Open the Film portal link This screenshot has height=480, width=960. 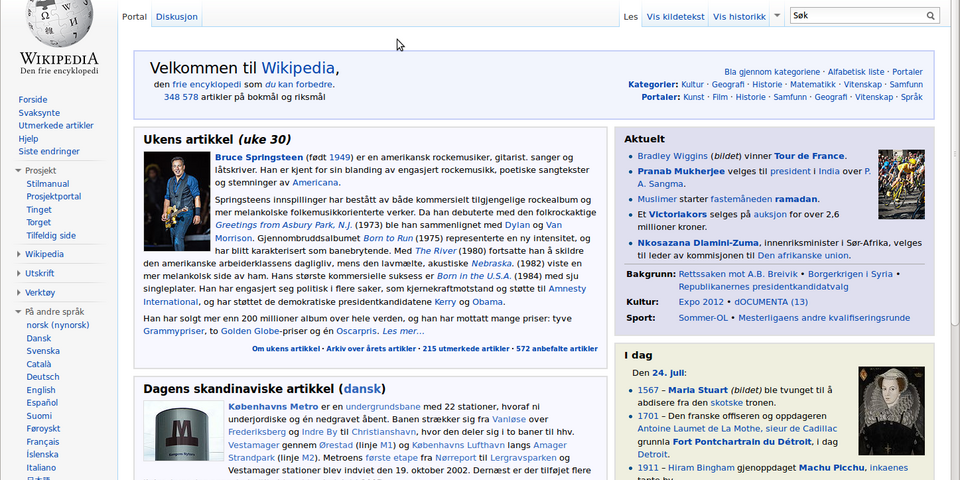[720, 97]
